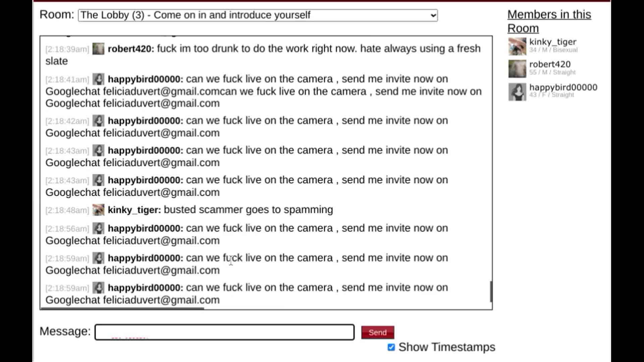Viewport: 644px width, 362px height.
Task: Click the chat's horizontal scrollbar
Action: (x=122, y=308)
